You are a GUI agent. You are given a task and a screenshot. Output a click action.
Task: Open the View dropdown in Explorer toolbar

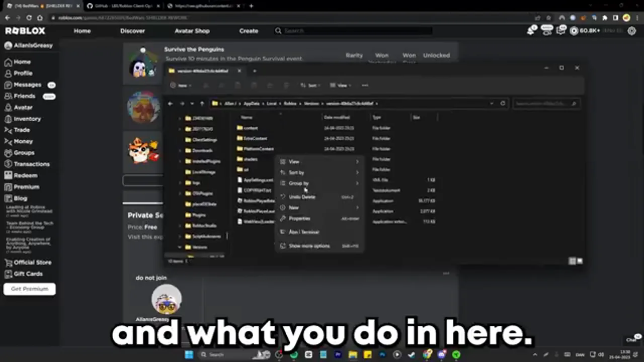340,85
